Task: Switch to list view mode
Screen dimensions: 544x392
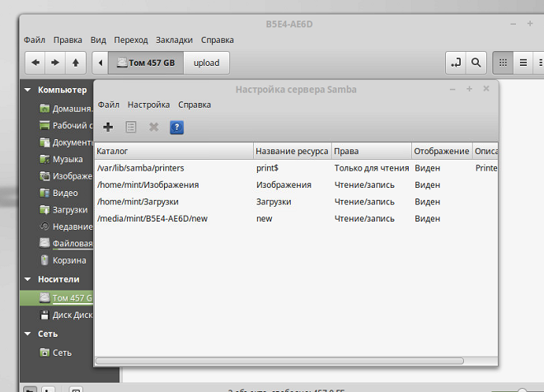Action: (523, 63)
